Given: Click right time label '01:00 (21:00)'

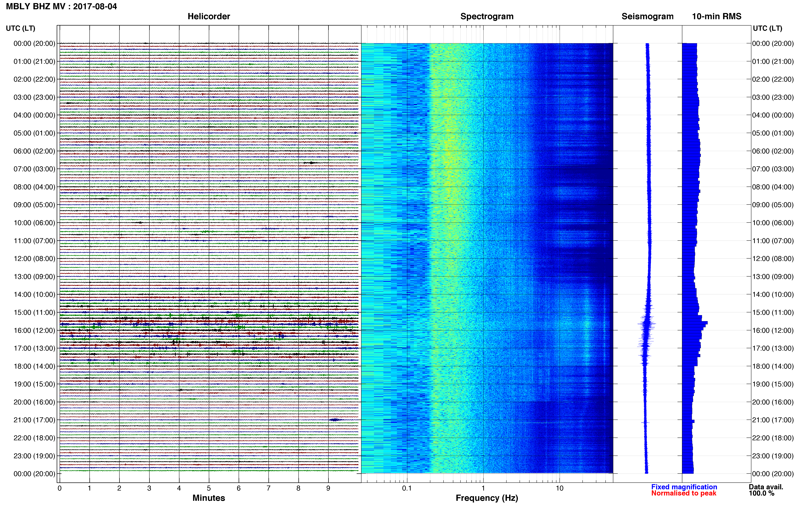Looking at the screenshot, I should 773,62.
